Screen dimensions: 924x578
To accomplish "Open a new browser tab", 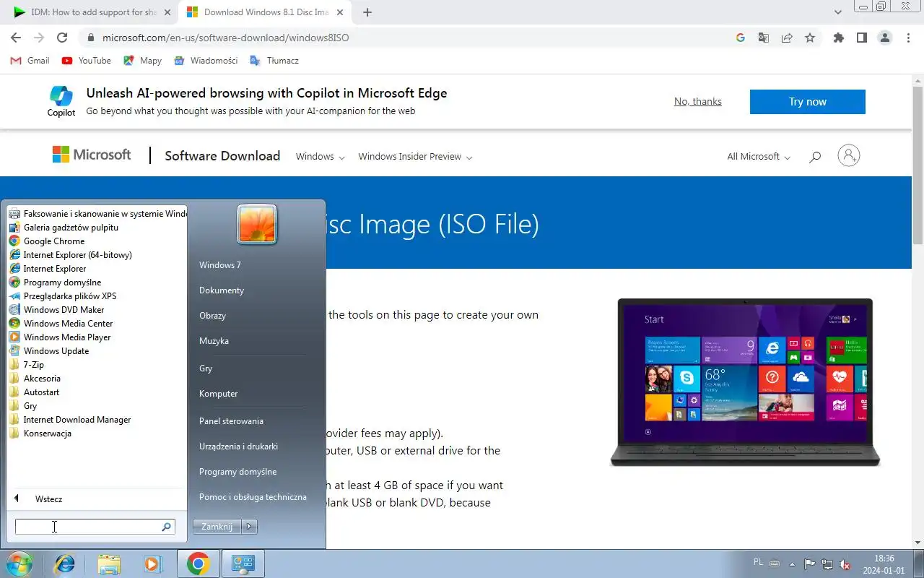I will click(x=367, y=12).
